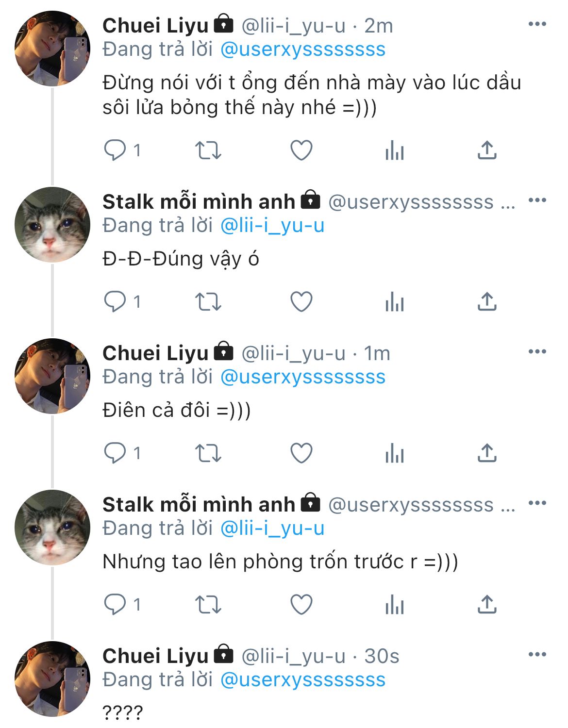Like the 'Điên cả đôi =)))' tweet
Image resolution: width=568 pixels, height=728 pixels.
pos(301,453)
